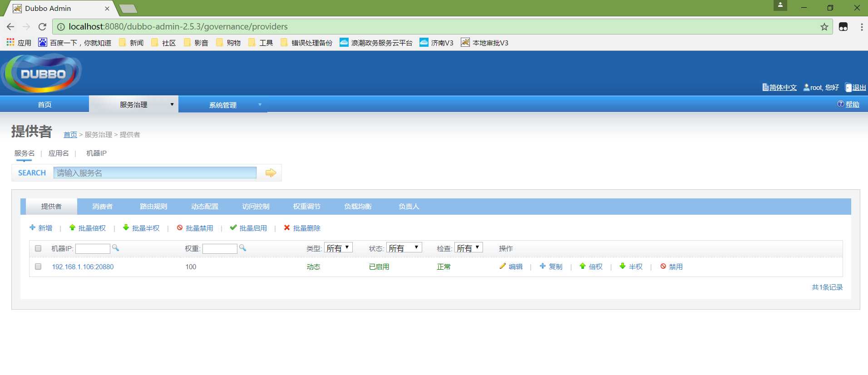The height and width of the screenshot is (375, 868).
Task: Open provider 192.168.1.106:20880 link
Action: (x=83, y=266)
